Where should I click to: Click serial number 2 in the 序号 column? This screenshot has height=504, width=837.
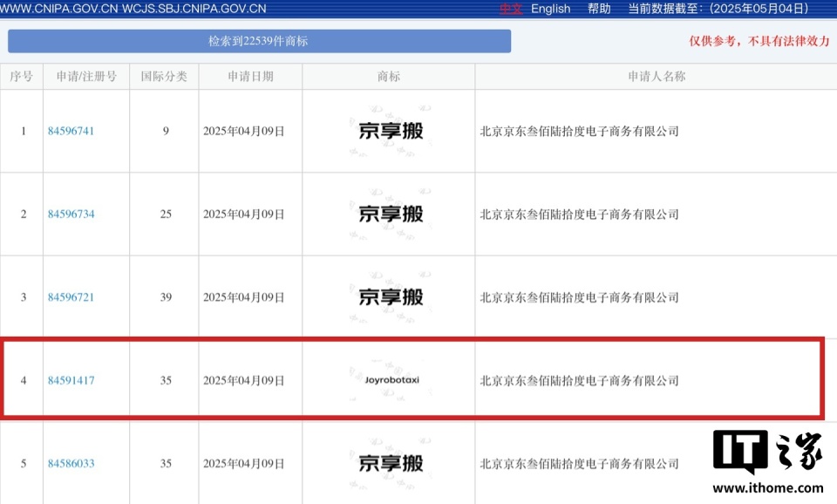tap(23, 215)
